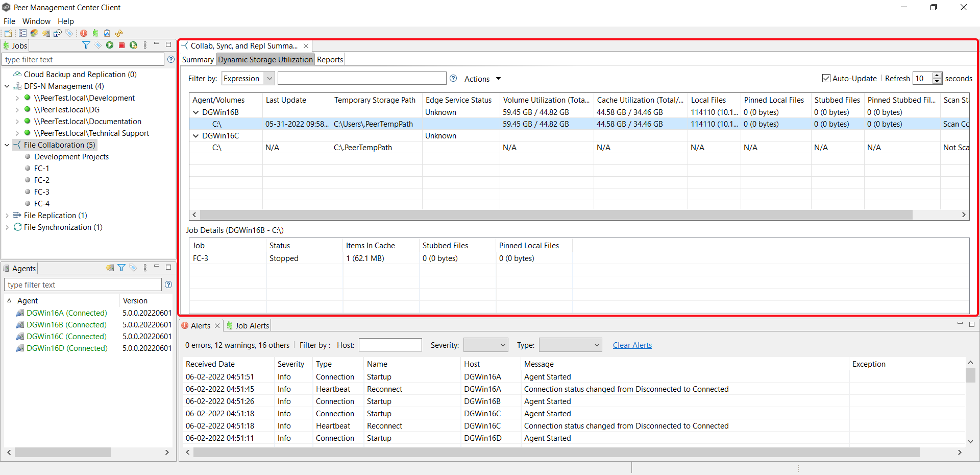Open the filter funnel in the Agents panel
The image size is (980, 475).
click(121, 268)
